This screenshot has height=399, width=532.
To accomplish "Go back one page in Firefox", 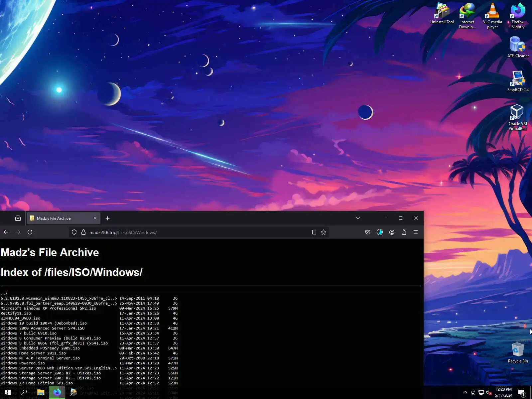I will 6,232.
